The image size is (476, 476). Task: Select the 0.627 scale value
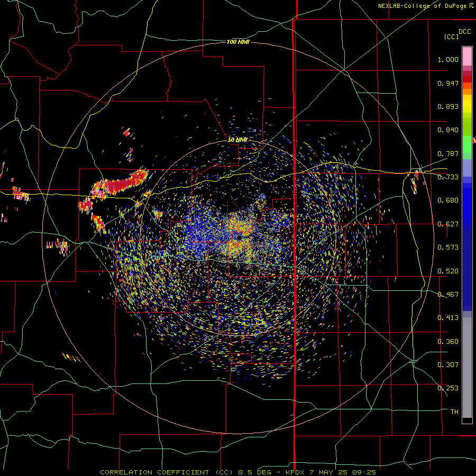[x=448, y=224]
